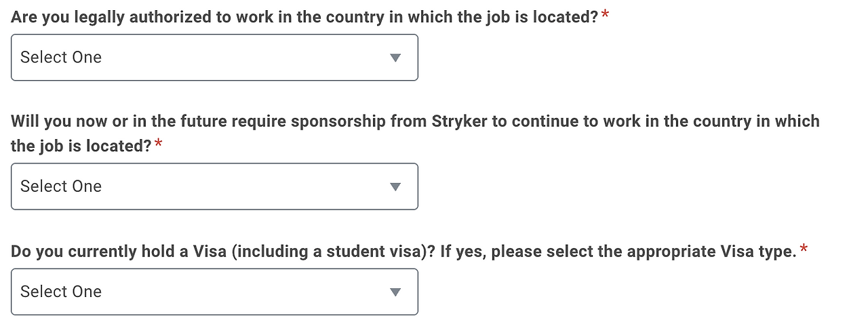Image resolution: width=868 pixels, height=335 pixels.
Task: Click "Select One" text in the Visa field
Action: coord(61,292)
